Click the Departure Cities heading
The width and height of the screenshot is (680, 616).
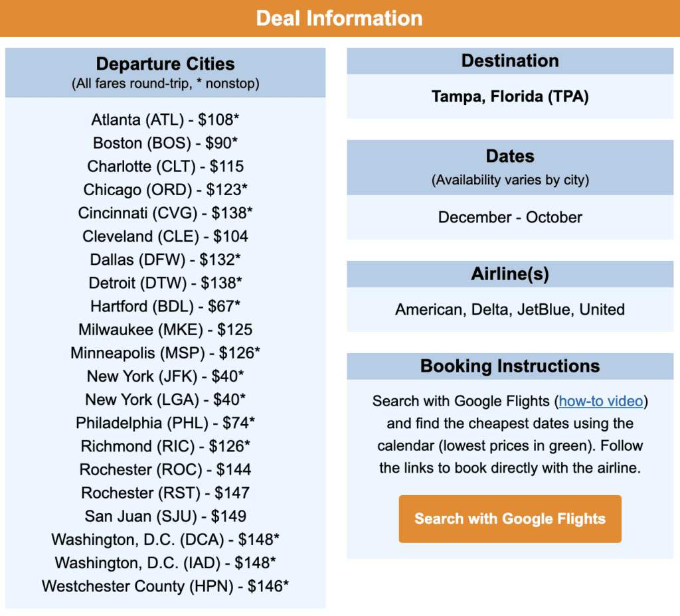point(165,64)
